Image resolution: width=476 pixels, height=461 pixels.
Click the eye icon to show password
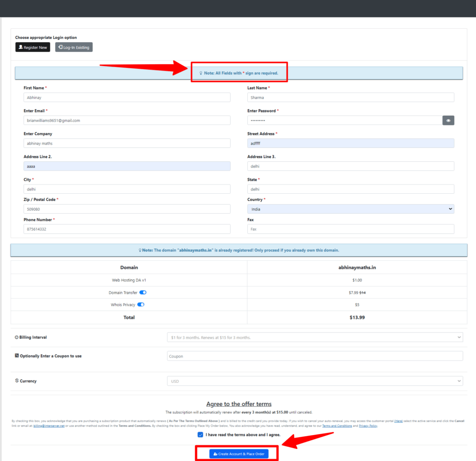point(448,120)
